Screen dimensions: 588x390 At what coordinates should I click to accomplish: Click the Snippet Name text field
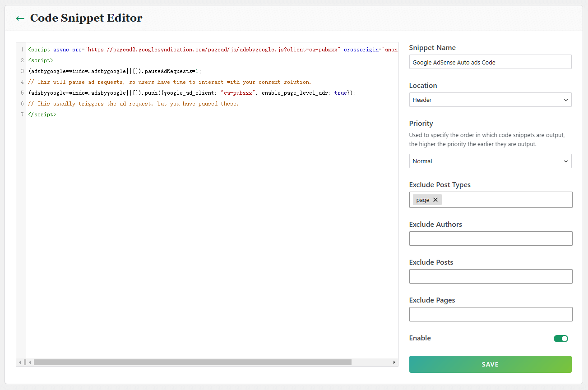coord(490,62)
